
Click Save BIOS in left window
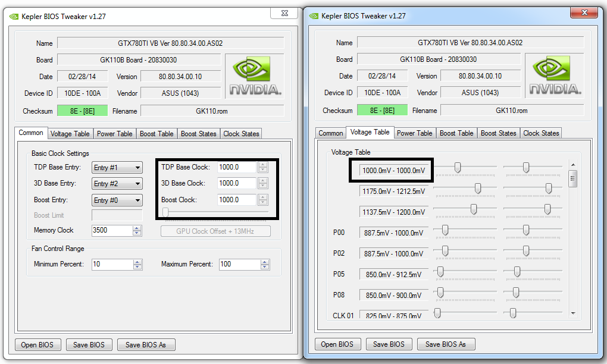point(89,344)
